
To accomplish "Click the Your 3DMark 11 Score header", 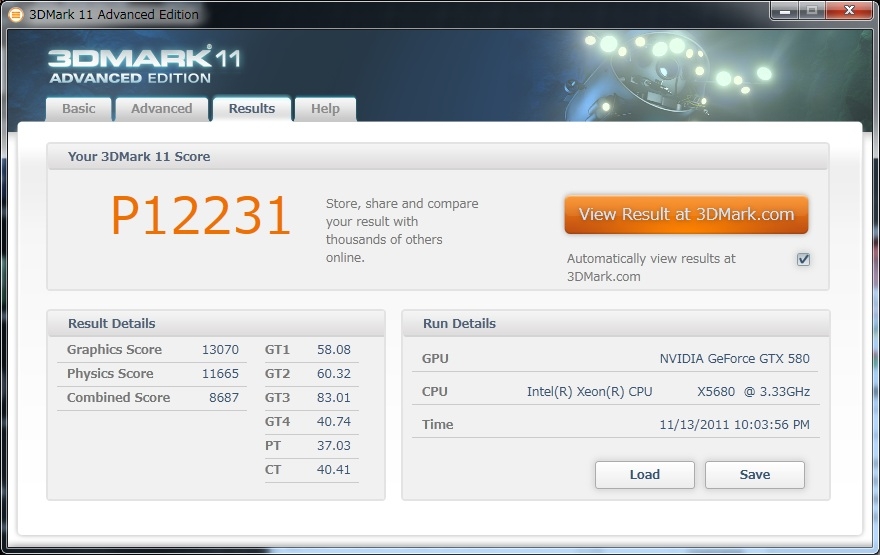I will click(139, 157).
